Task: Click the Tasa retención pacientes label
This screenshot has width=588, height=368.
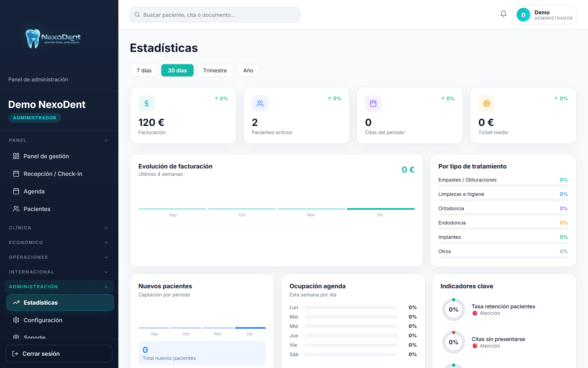Action: [503, 306]
